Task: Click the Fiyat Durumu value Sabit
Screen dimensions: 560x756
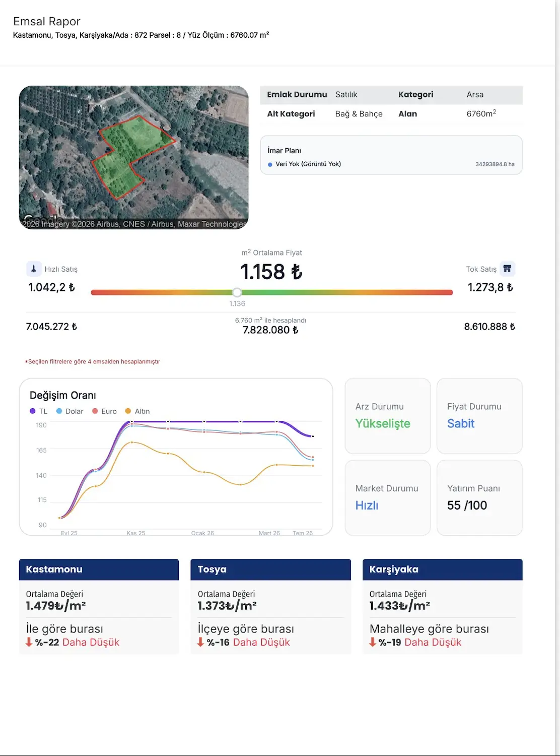Action: tap(461, 423)
